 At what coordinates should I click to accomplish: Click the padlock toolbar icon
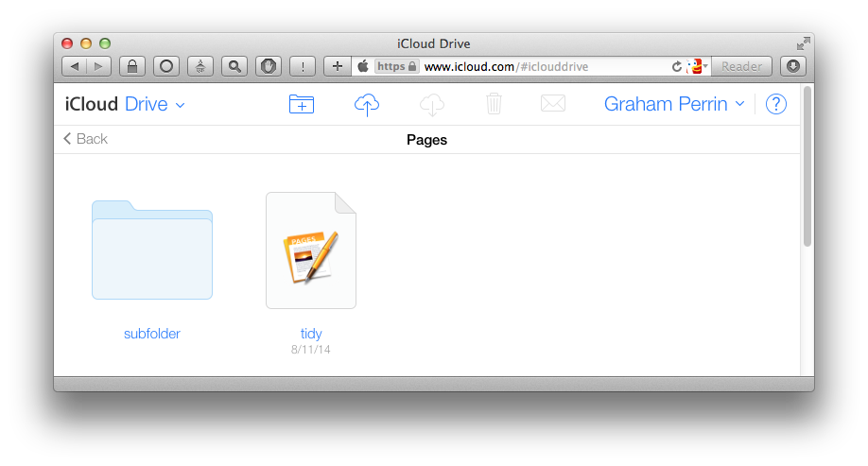click(132, 66)
